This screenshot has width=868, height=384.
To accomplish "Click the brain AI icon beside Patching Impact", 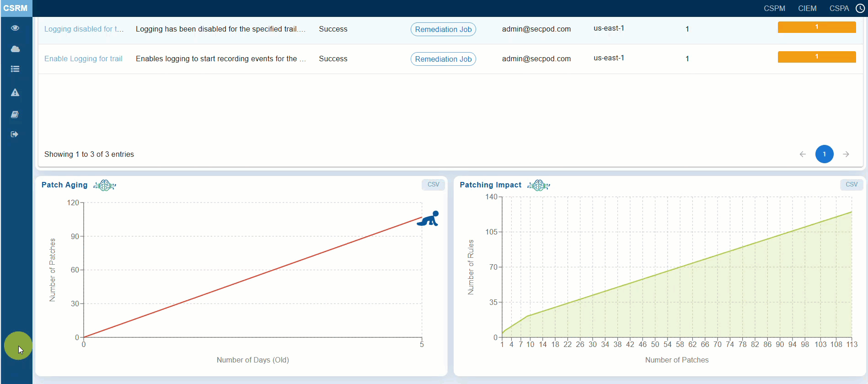I will [539, 185].
